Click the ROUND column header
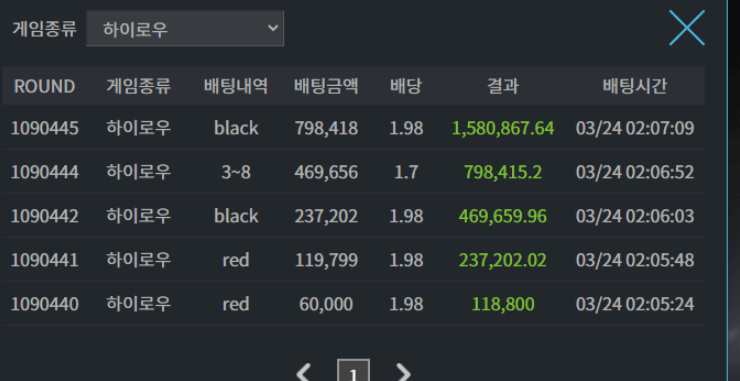The height and width of the screenshot is (381, 740). [x=44, y=86]
